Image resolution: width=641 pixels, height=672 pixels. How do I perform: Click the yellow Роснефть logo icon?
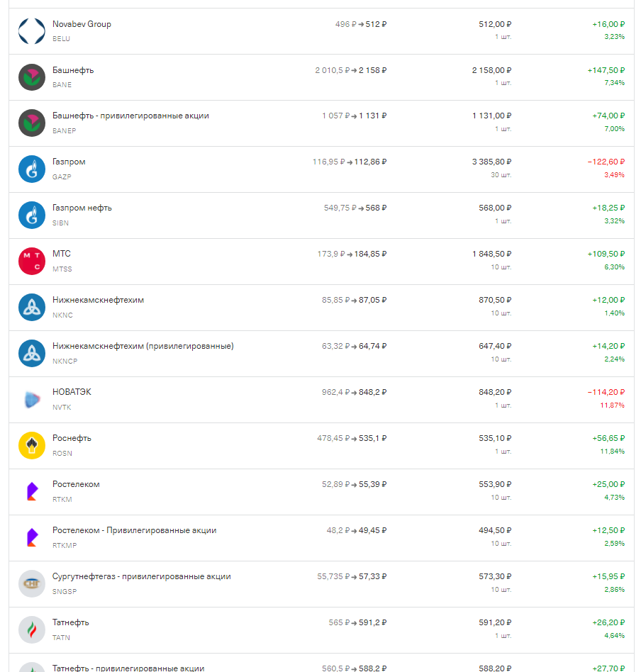pos(32,445)
